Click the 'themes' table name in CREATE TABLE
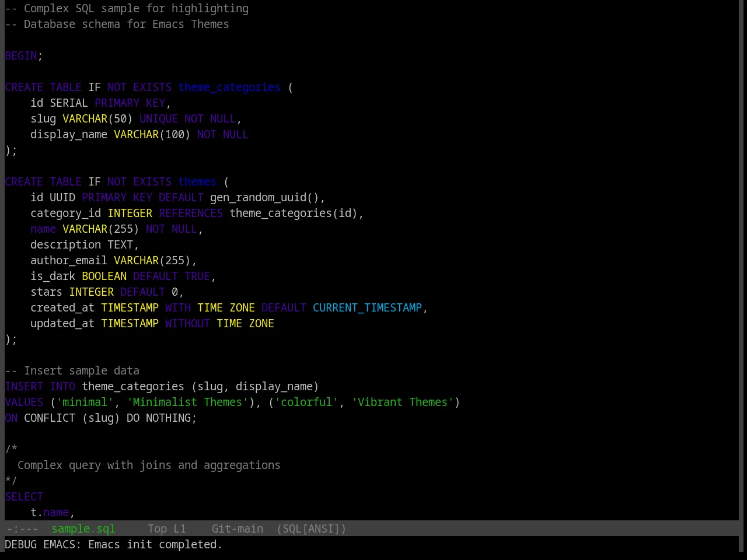 click(x=197, y=181)
